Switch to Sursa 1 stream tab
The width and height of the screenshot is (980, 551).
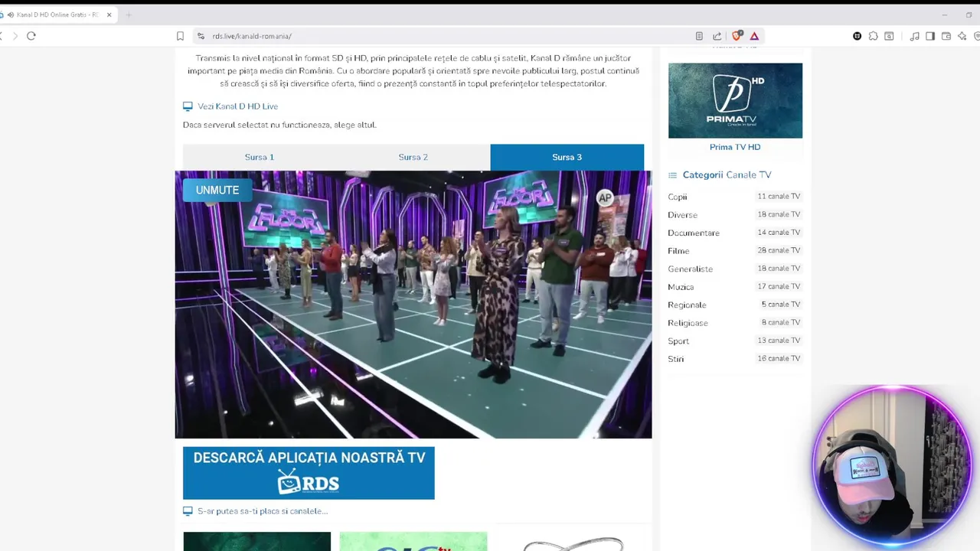260,157
